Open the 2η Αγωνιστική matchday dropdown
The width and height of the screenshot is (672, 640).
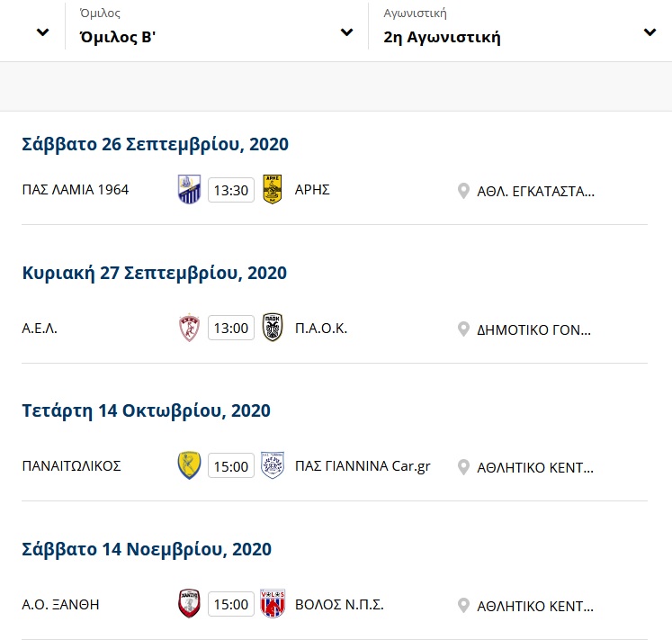pyautogui.click(x=520, y=31)
